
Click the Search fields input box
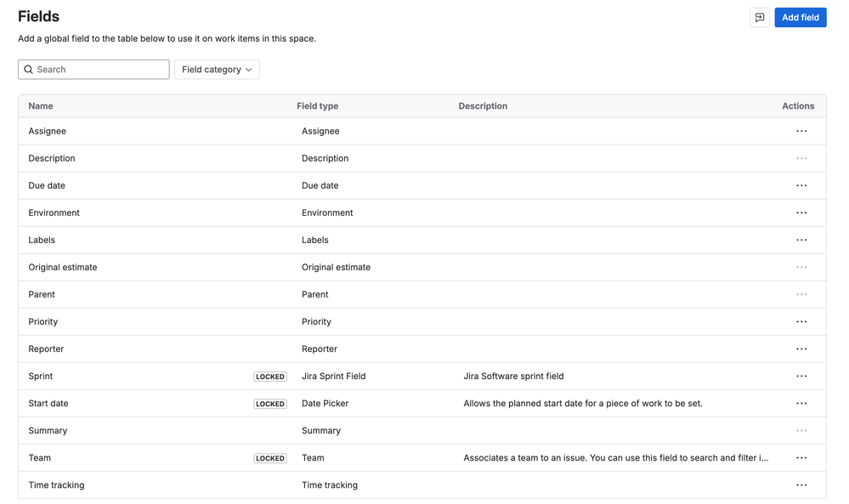(x=100, y=70)
